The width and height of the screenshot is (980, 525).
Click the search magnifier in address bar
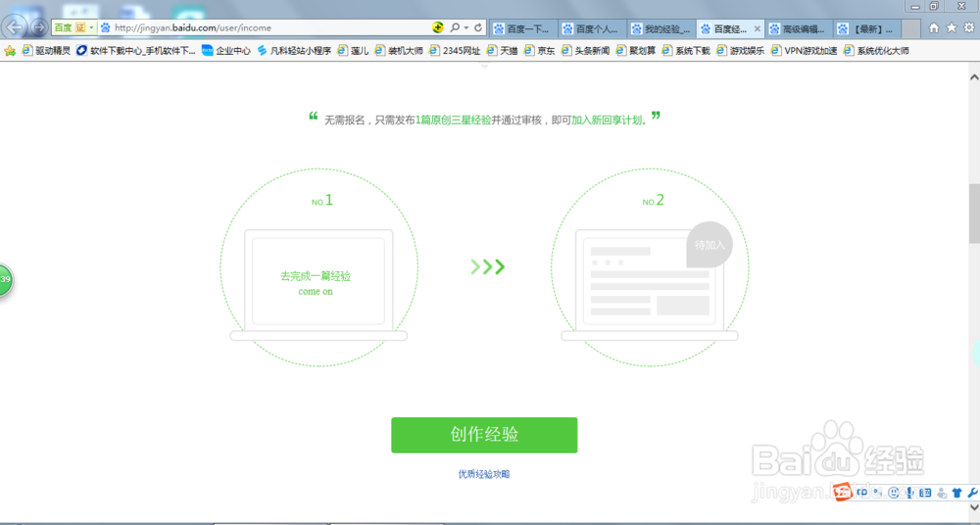(x=455, y=27)
